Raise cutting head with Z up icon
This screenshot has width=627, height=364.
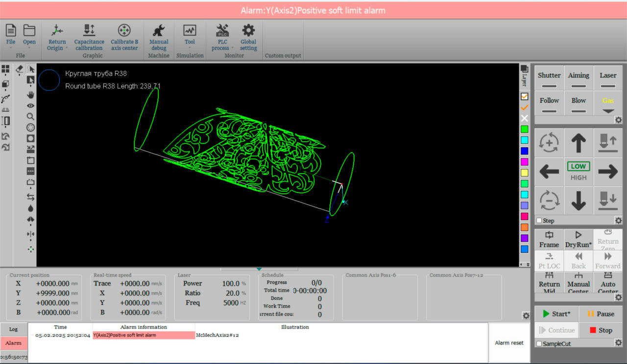click(608, 143)
